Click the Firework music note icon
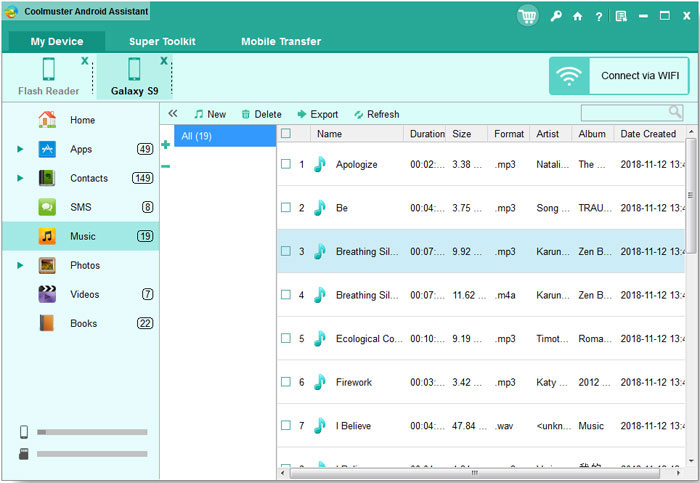This screenshot has width=700, height=483. coord(320,382)
